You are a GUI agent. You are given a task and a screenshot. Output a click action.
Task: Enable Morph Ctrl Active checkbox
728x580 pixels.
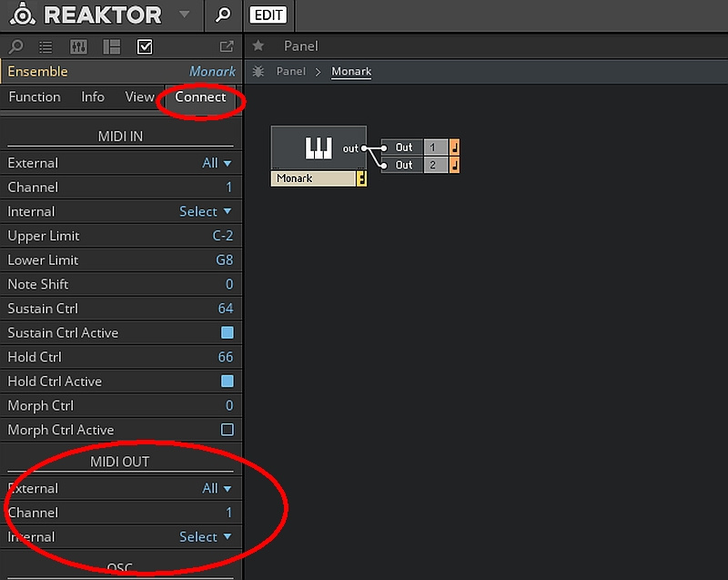coord(227,430)
